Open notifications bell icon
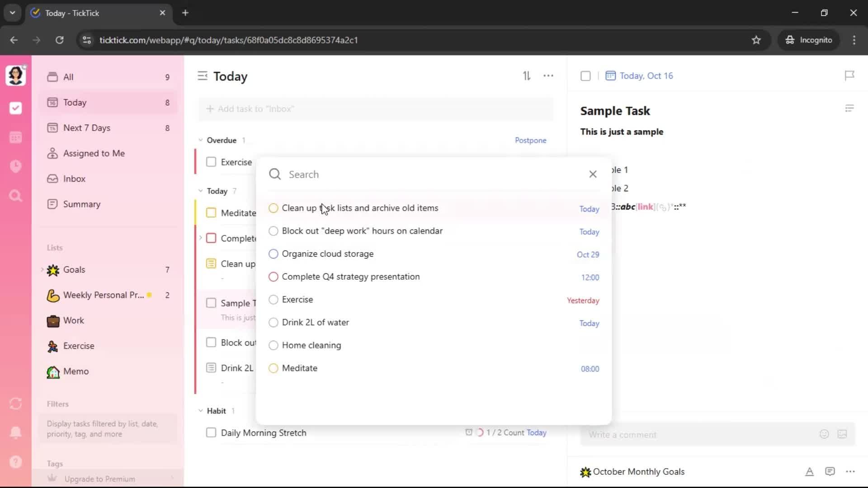The width and height of the screenshot is (868, 488). [x=16, y=432]
